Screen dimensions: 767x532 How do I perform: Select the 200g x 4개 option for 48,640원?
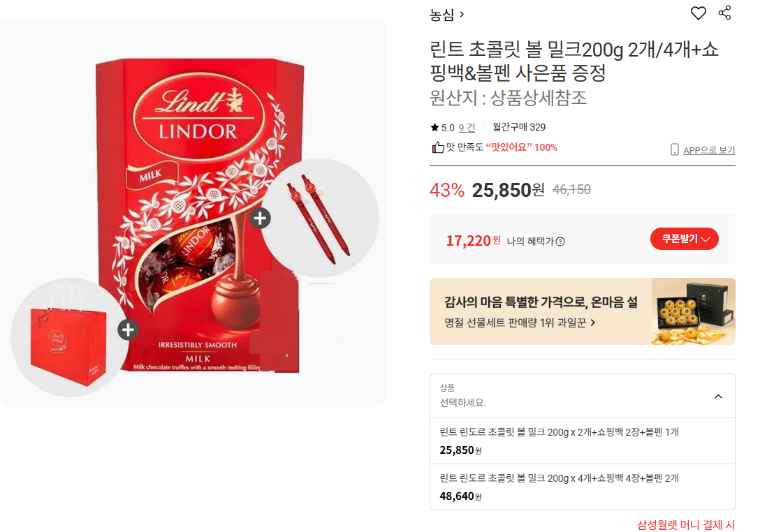(x=582, y=487)
